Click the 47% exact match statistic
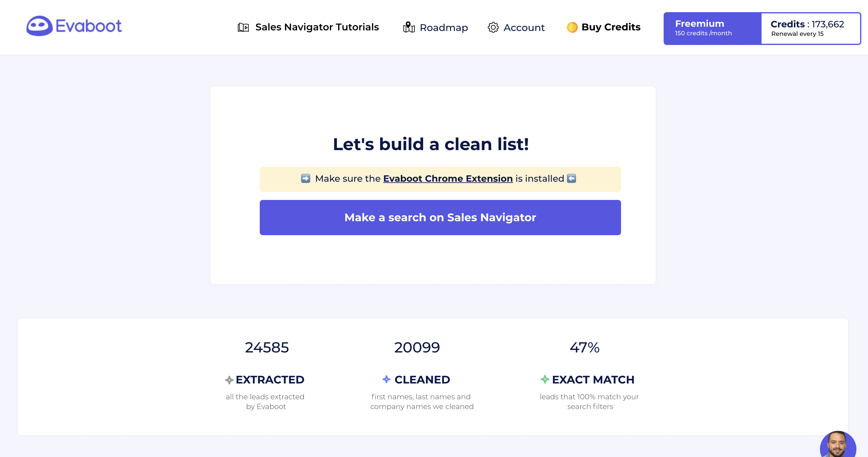 pos(584,348)
